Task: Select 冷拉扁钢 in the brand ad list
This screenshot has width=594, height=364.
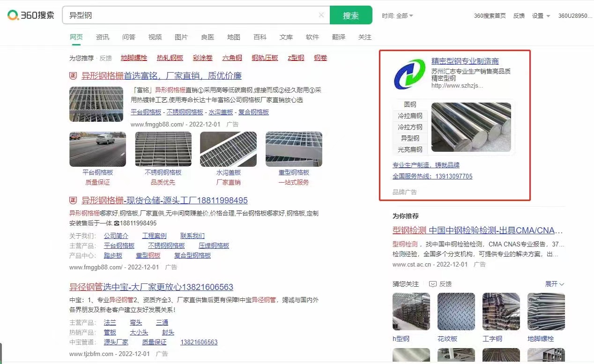Action: (410, 116)
